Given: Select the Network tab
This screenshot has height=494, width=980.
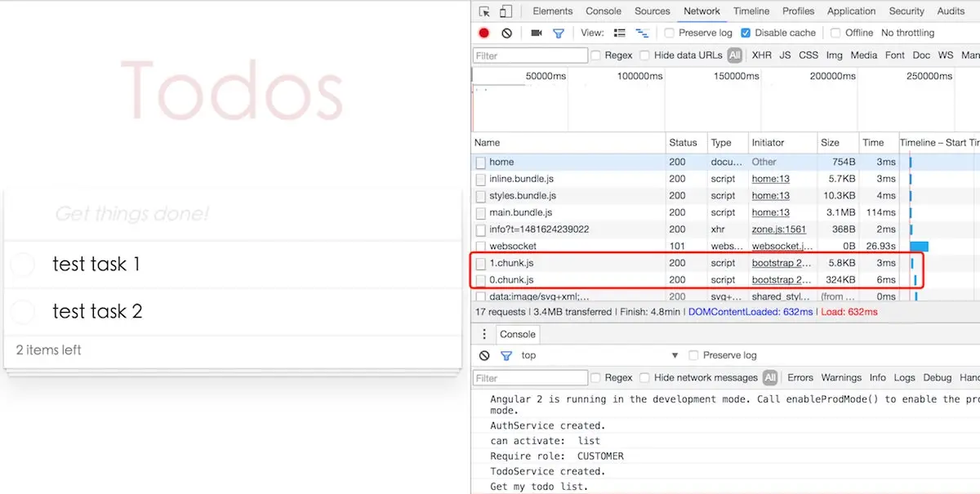Looking at the screenshot, I should tap(702, 11).
